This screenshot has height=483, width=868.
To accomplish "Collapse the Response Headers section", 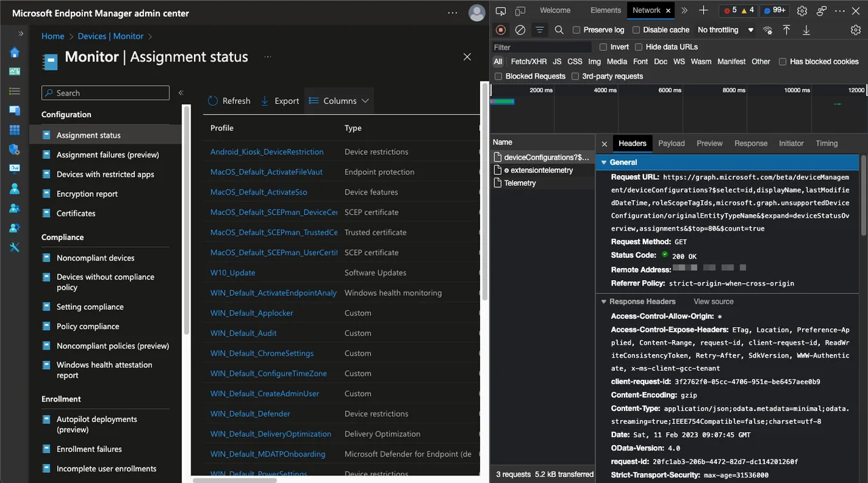I will pyautogui.click(x=604, y=301).
